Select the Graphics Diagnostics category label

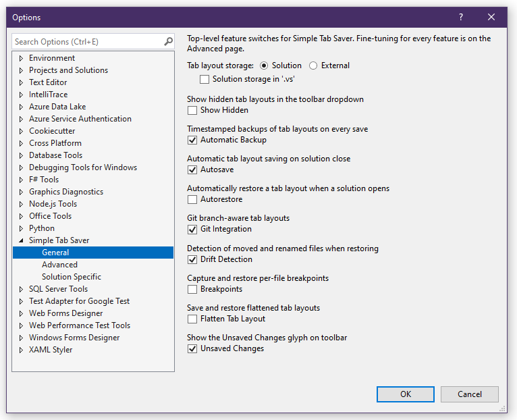coord(66,192)
